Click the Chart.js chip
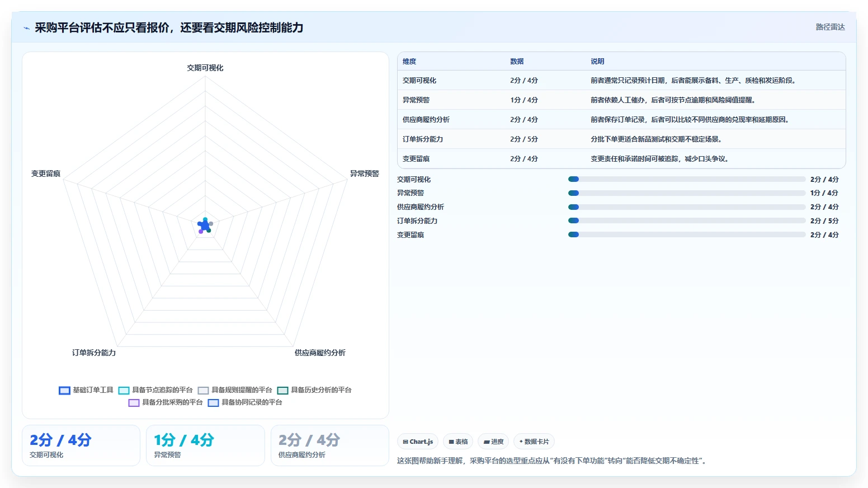The width and height of the screenshot is (868, 488). (418, 442)
